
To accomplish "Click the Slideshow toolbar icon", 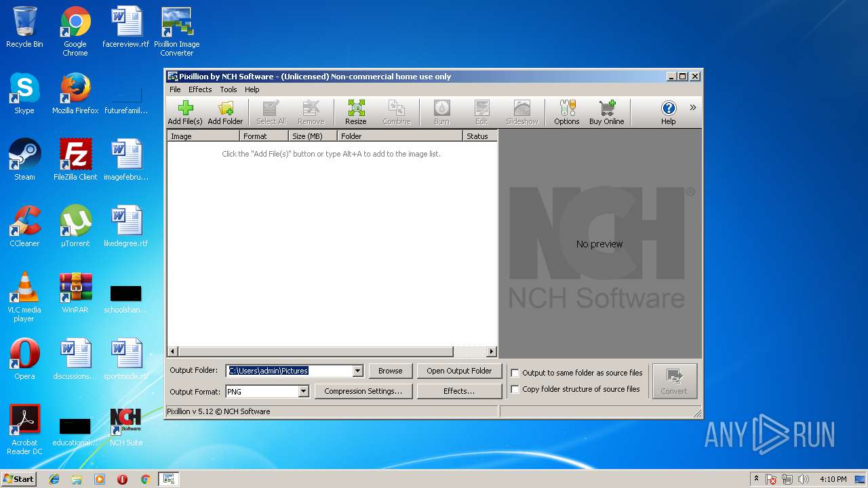I will click(x=522, y=113).
